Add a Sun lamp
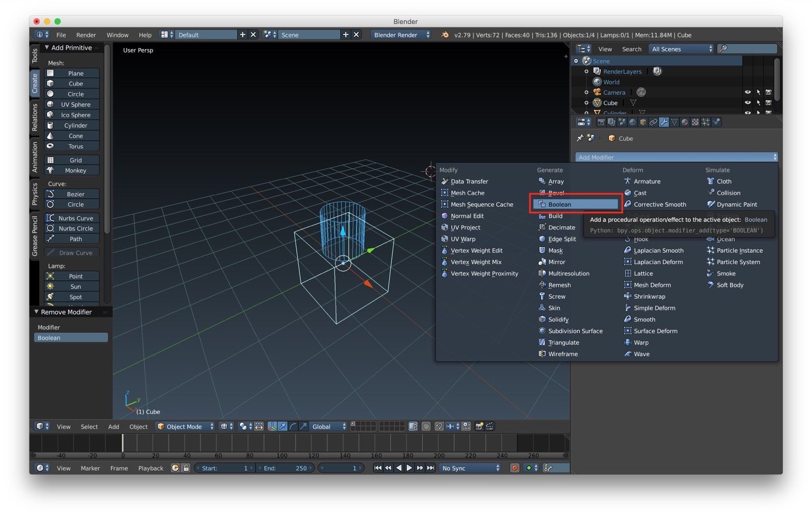The image size is (812, 514). point(71,287)
